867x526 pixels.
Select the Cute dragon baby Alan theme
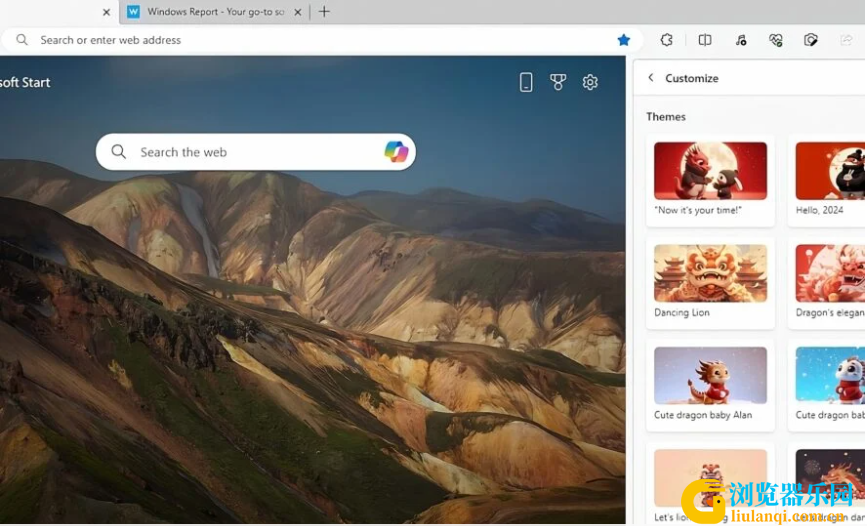click(x=710, y=385)
